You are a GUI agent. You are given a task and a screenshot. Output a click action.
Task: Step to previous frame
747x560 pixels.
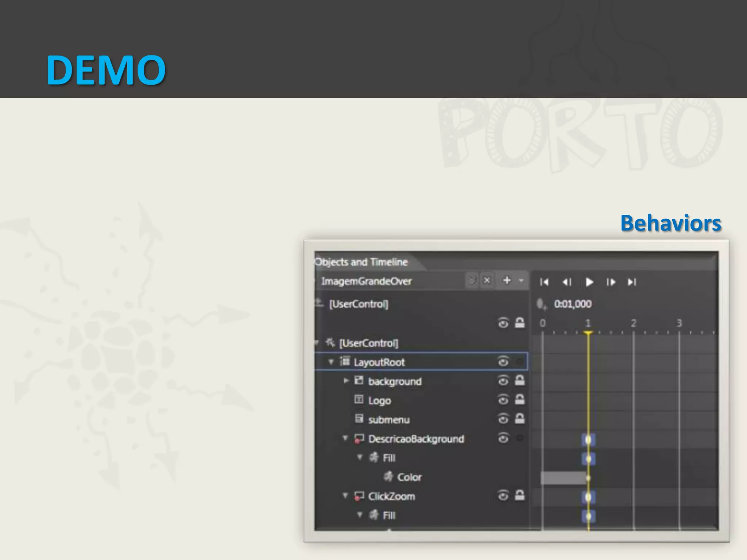click(x=567, y=282)
